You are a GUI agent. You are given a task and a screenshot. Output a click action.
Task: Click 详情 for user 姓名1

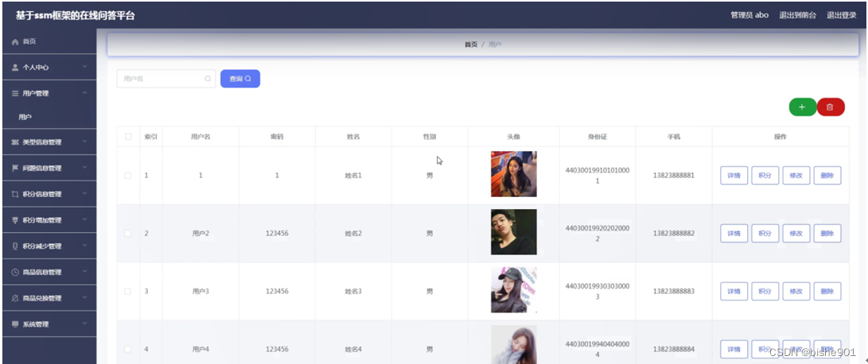[734, 176]
